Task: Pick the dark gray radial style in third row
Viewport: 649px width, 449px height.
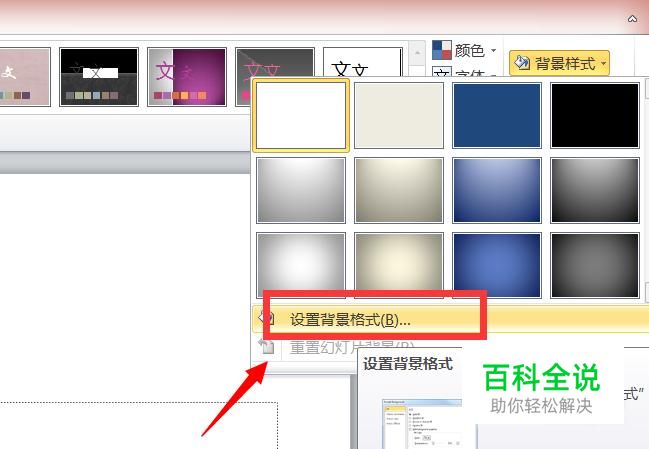Action: 595,265
